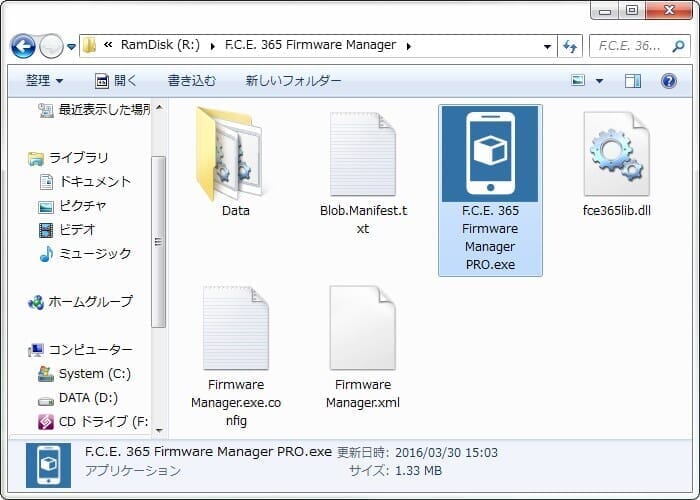Click the 書き込む toolbar button
700x500 pixels.
[x=192, y=81]
